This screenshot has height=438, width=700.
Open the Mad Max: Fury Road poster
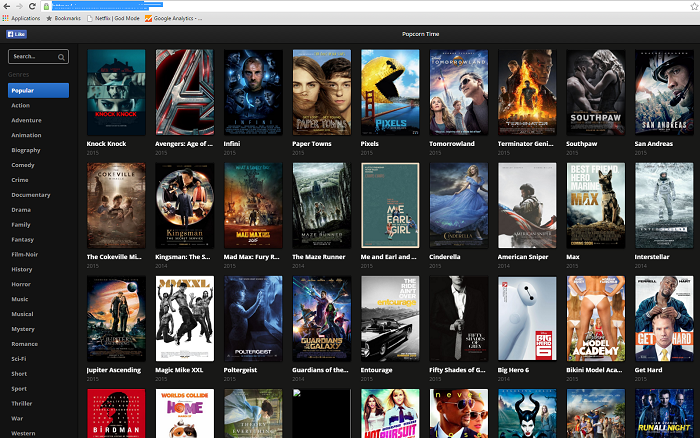click(x=253, y=205)
